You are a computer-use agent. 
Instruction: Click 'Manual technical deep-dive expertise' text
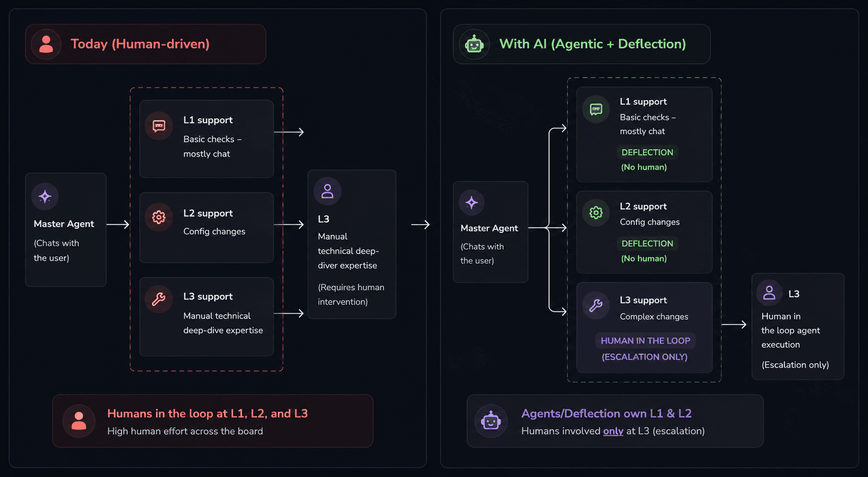[223, 323]
